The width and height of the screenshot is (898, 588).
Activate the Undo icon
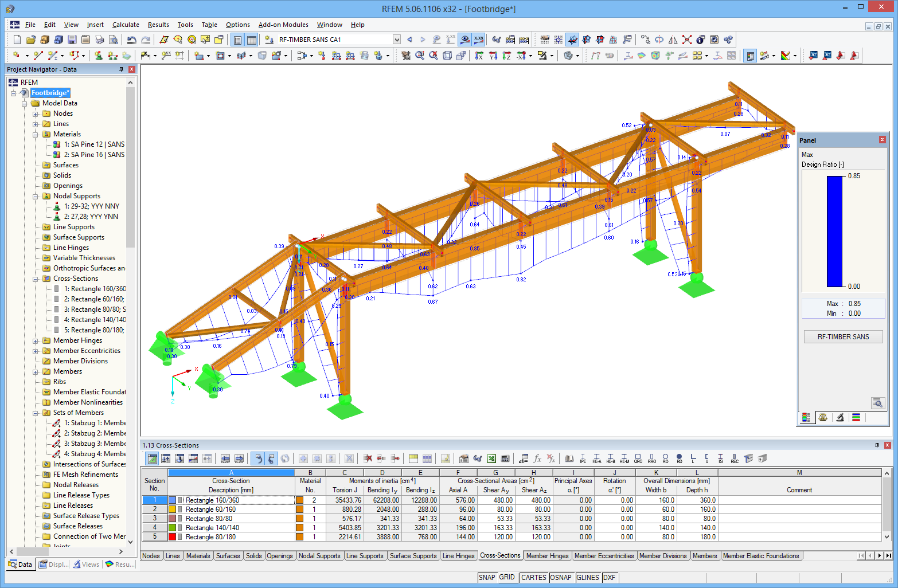click(132, 39)
